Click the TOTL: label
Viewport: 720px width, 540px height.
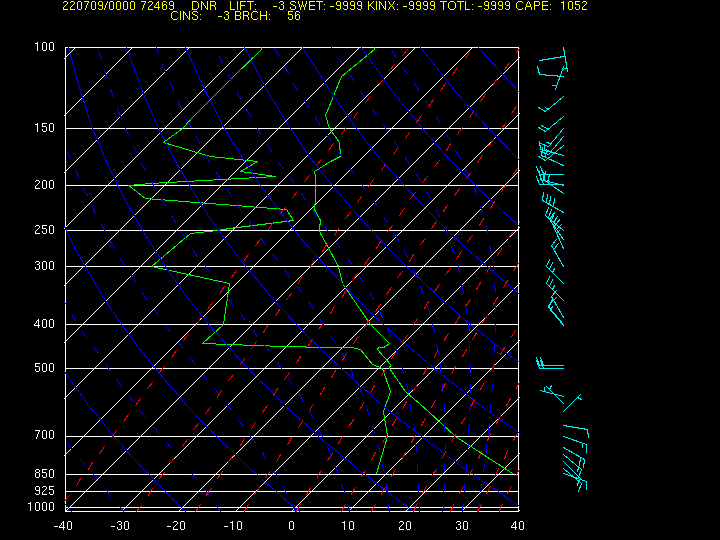click(457, 6)
